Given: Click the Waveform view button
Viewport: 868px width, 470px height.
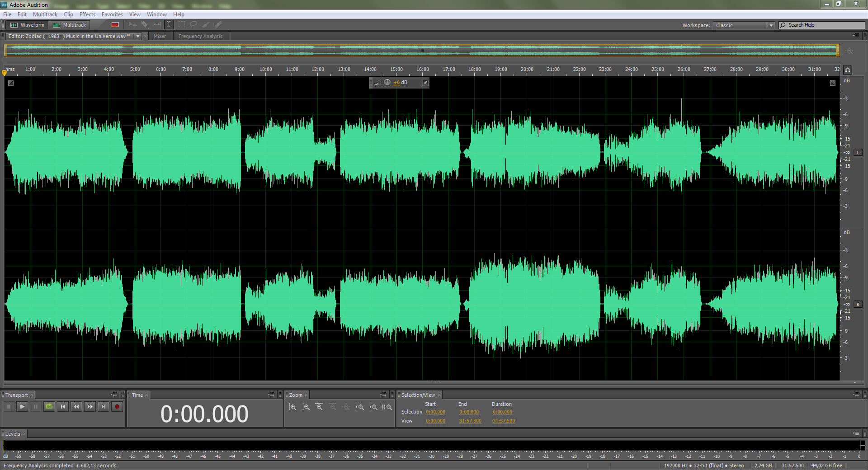Looking at the screenshot, I should tap(28, 25).
